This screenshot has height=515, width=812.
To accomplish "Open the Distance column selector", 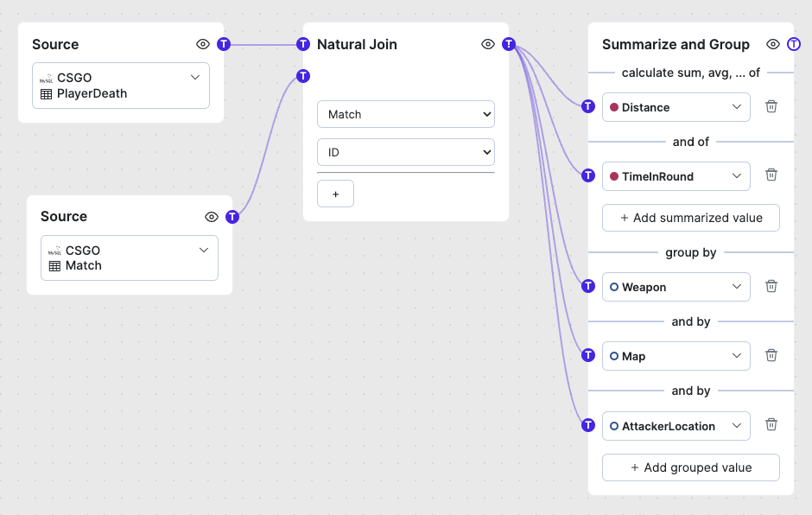I will (676, 107).
